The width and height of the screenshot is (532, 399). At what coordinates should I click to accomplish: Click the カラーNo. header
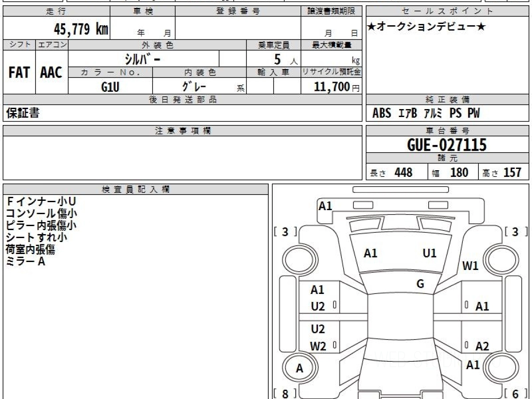pos(110,72)
